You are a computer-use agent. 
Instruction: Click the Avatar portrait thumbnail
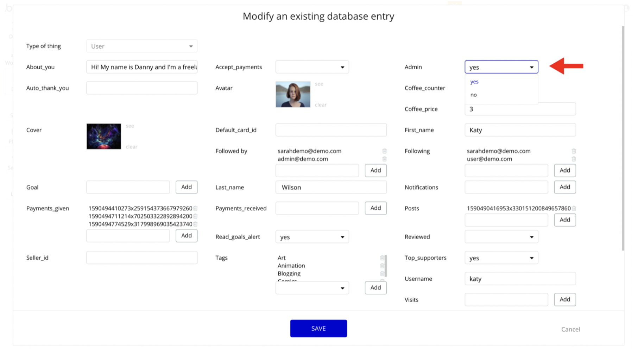pyautogui.click(x=293, y=94)
